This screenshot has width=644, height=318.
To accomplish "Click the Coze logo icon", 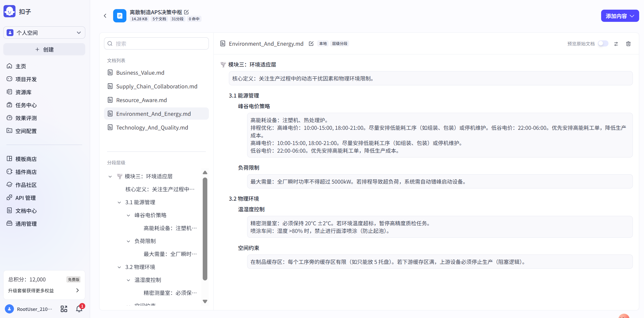I will (x=10, y=11).
